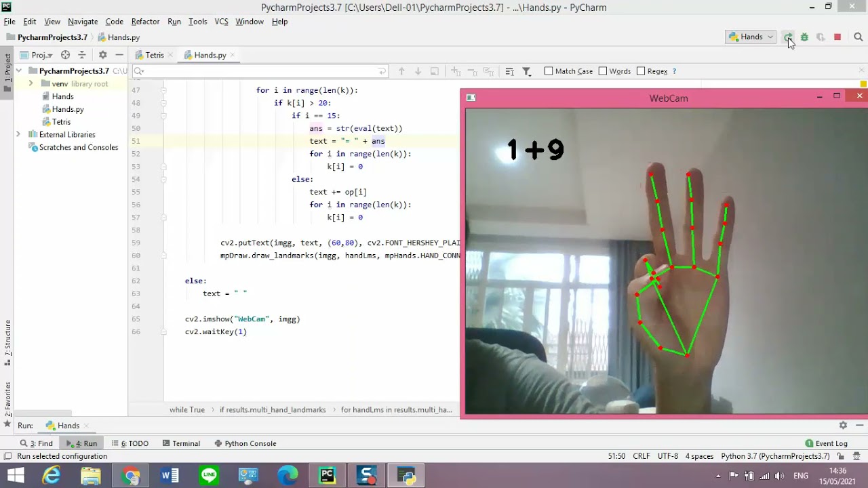
Task: Click tool window toggle icon in status bar corner
Action: (x=7, y=456)
